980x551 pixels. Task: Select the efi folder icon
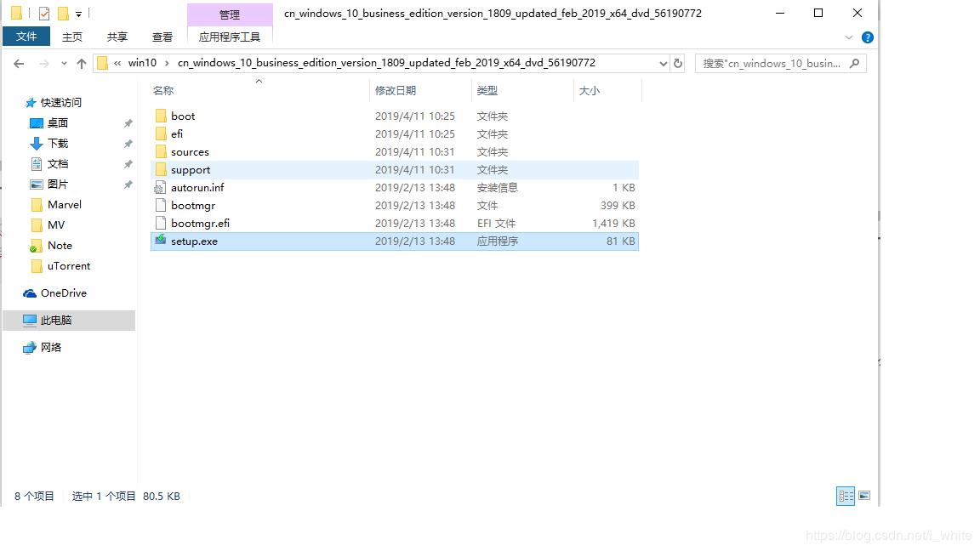coord(161,133)
